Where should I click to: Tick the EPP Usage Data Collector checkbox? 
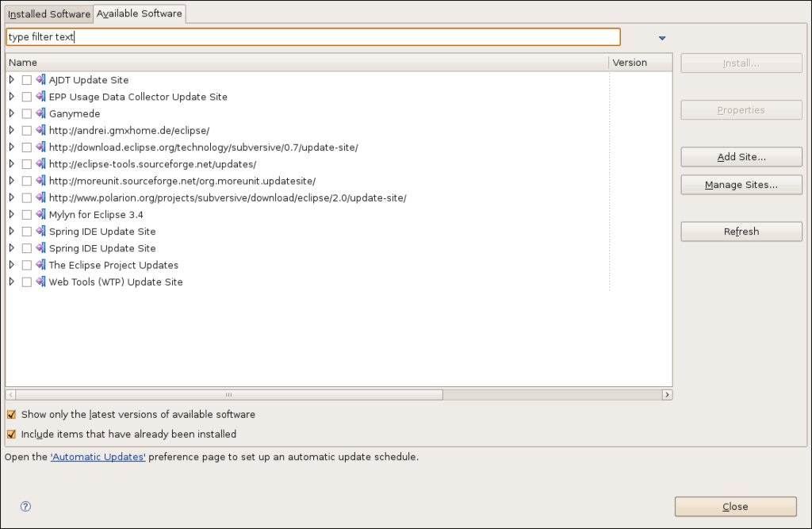(27, 97)
